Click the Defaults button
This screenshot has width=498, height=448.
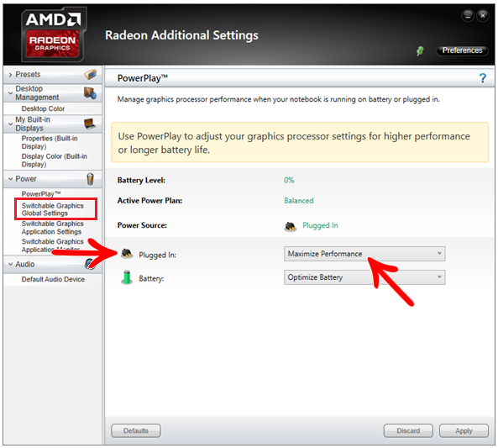click(x=136, y=430)
